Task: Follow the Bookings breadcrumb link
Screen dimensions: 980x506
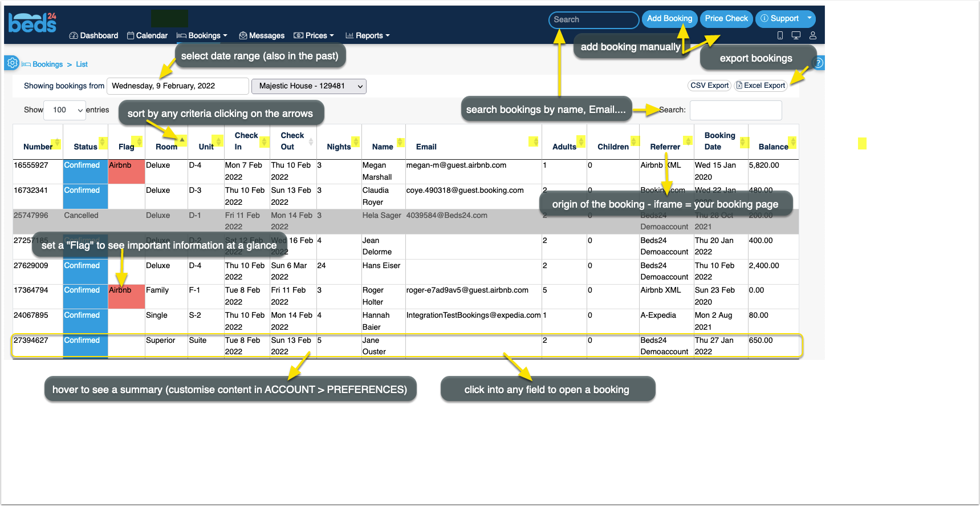Action: [x=48, y=64]
